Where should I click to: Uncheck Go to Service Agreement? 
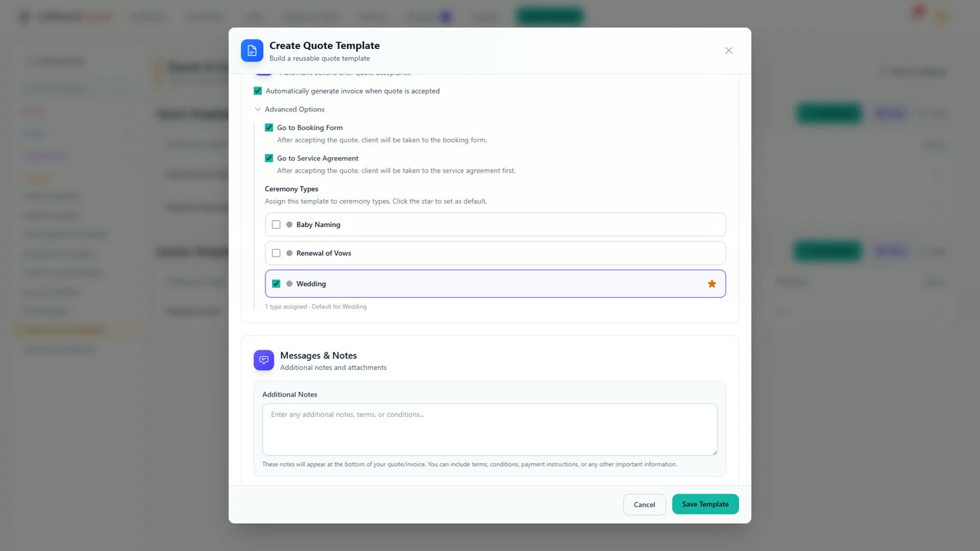pos(269,158)
